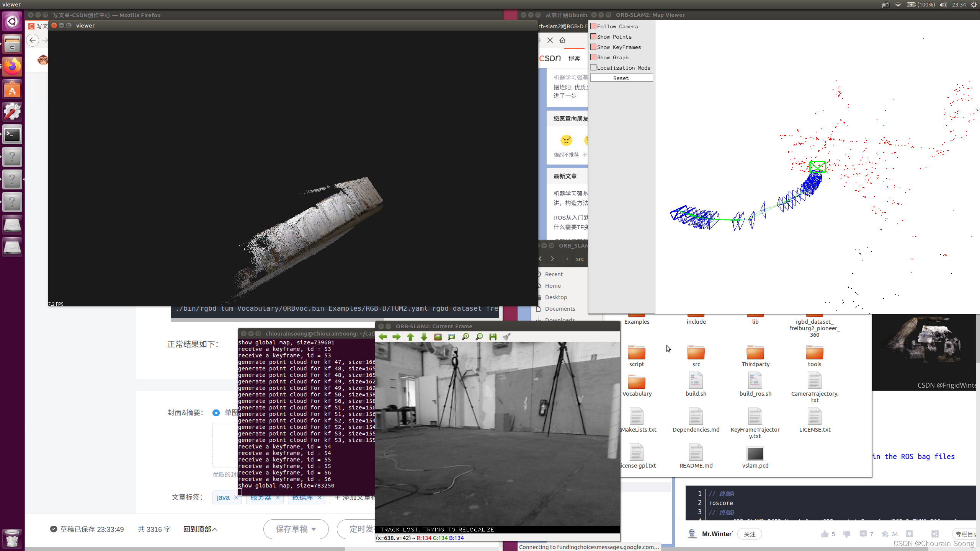Click the thumbs-up icon on the article
The width and height of the screenshot is (980, 551).
click(825, 534)
